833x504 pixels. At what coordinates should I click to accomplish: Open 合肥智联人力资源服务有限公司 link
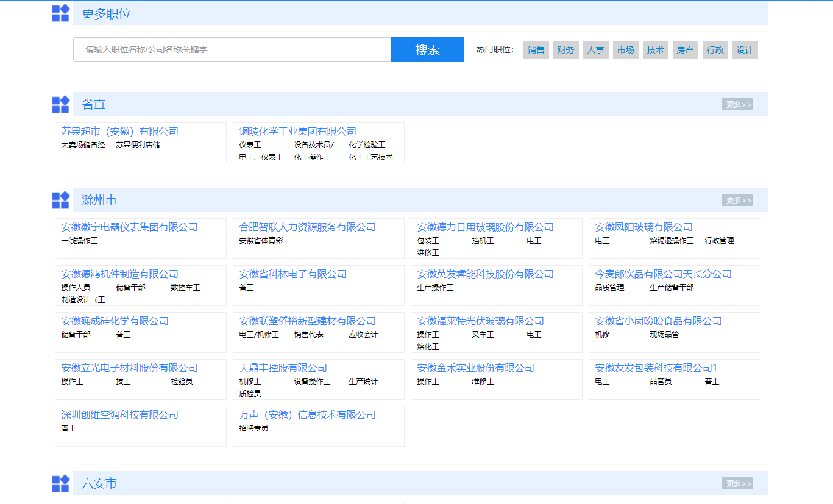(308, 227)
